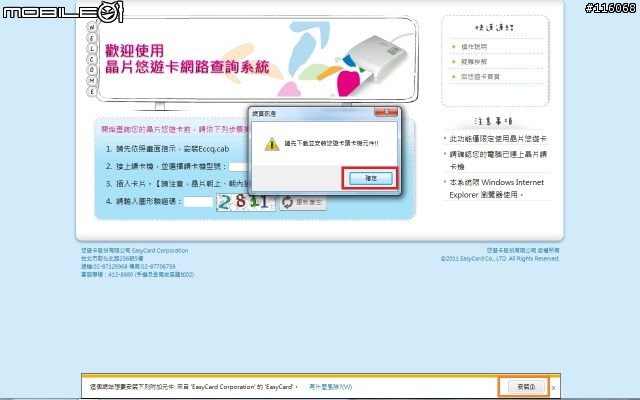Click the warning triangle icon in dialog
This screenshot has width=640, height=400.
tap(272, 144)
